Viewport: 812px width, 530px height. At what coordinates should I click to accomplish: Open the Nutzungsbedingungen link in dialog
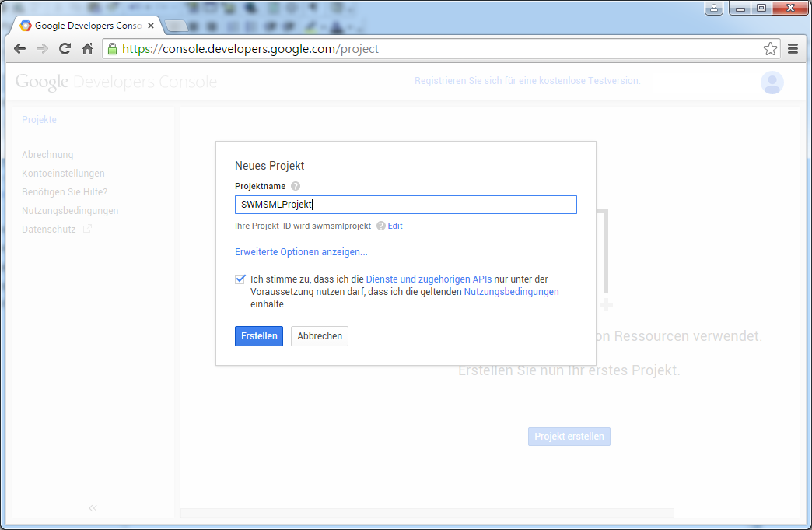(511, 292)
